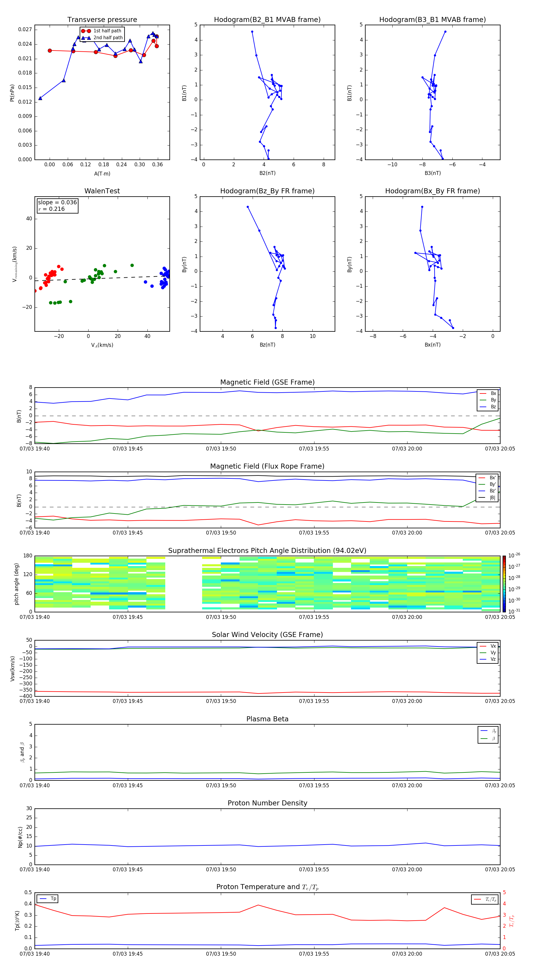Select 'By' in the GSE Frame legend
Image resolution: width=535 pixels, height=980 pixels.
point(488,400)
